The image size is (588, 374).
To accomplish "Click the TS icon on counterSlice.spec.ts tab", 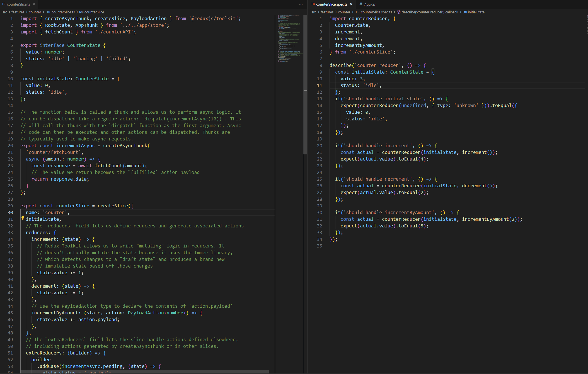I will tap(313, 4).
